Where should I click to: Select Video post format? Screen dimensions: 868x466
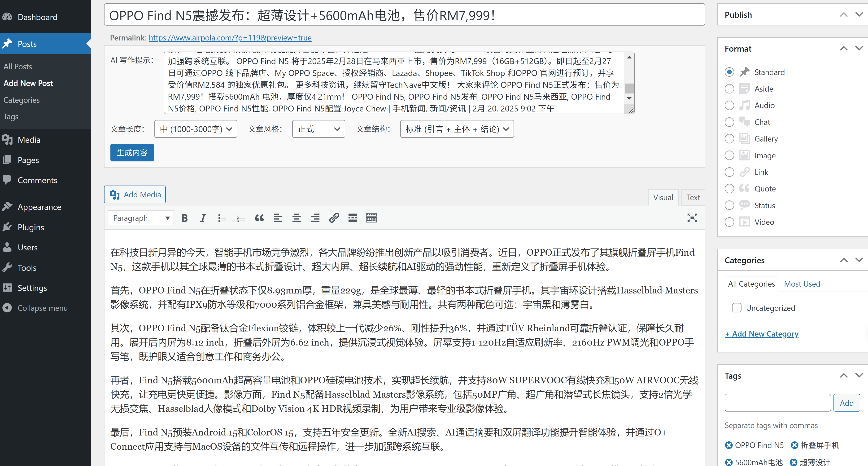[729, 222]
